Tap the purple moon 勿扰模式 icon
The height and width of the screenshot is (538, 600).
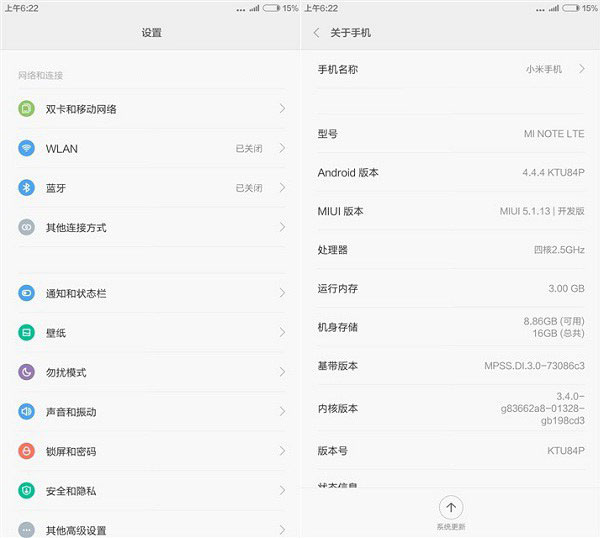click(26, 372)
